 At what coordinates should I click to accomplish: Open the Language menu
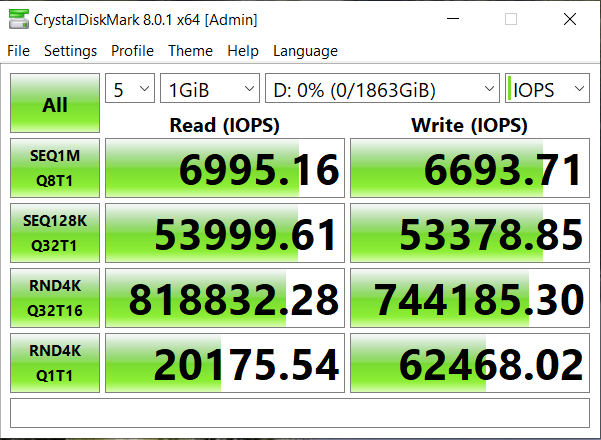point(305,51)
